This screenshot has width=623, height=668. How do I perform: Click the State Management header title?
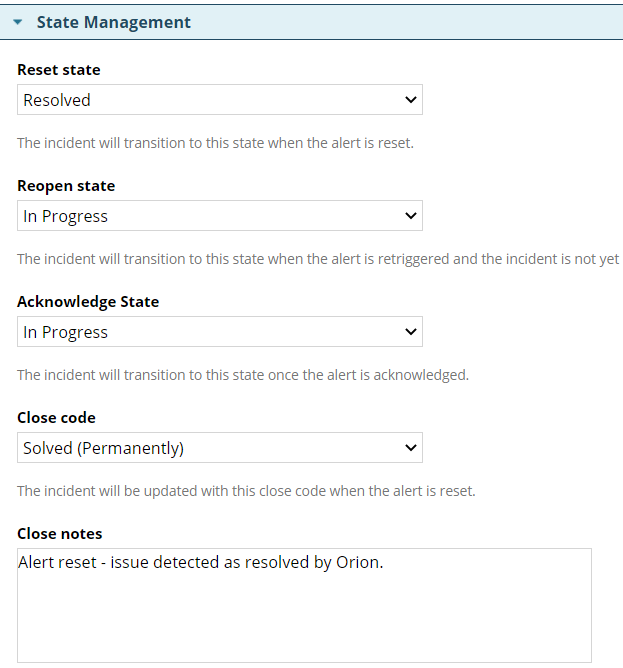pos(113,22)
